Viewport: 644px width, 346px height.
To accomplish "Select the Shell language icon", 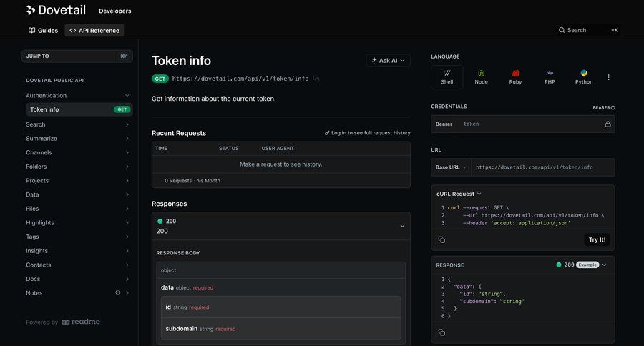I will click(447, 77).
